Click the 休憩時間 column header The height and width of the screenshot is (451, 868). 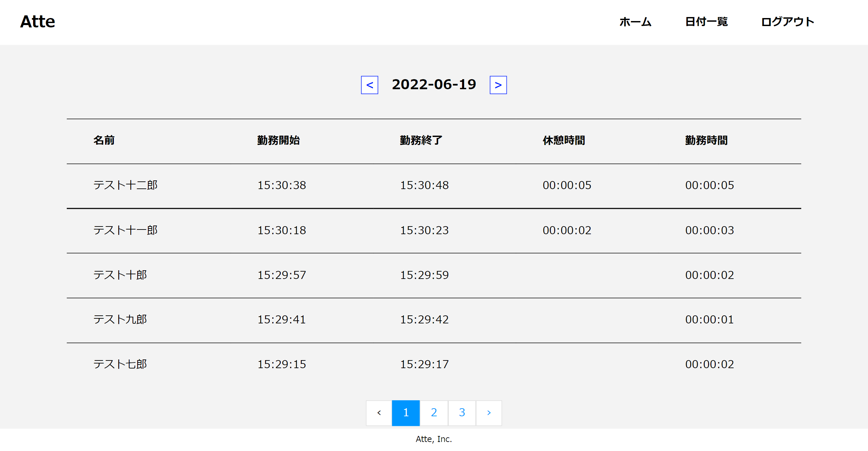(564, 141)
